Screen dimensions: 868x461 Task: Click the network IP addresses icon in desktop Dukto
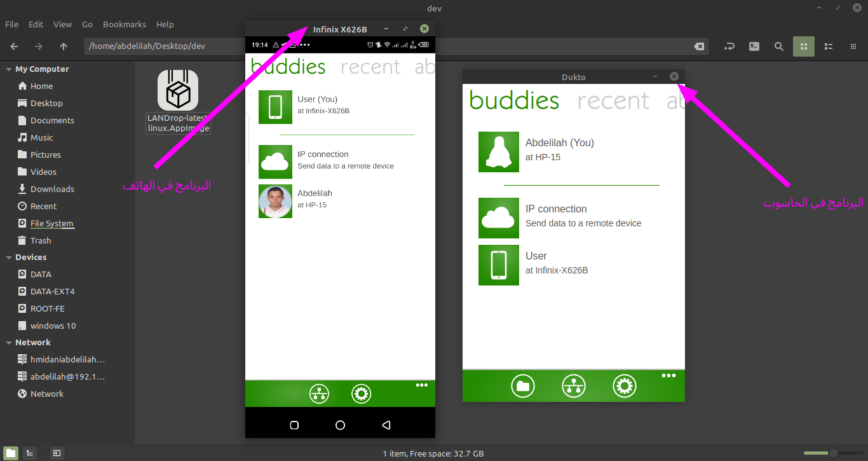pyautogui.click(x=573, y=385)
